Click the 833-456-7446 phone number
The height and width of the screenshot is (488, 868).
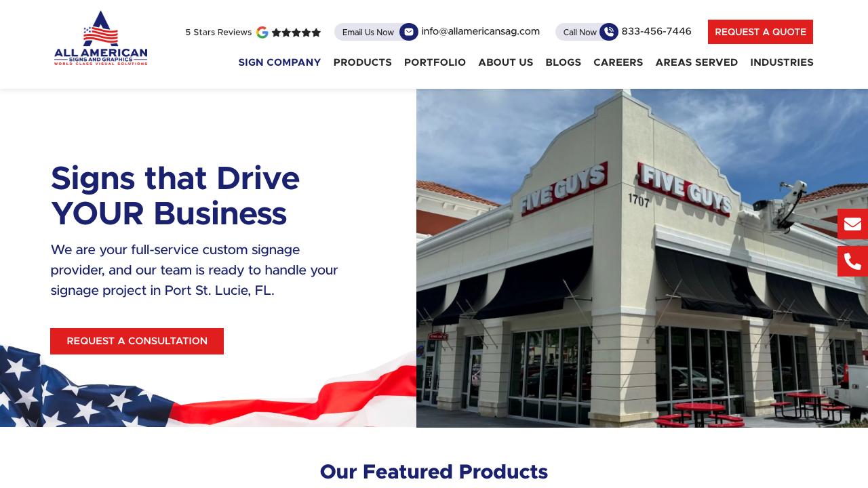(656, 31)
